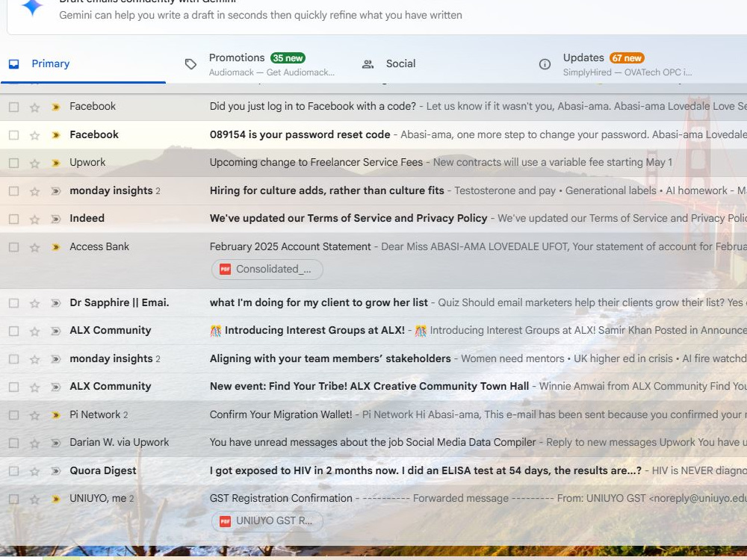Toggle importance marker on Pi Network email
Screen dimensions: 747x560
coord(56,415)
